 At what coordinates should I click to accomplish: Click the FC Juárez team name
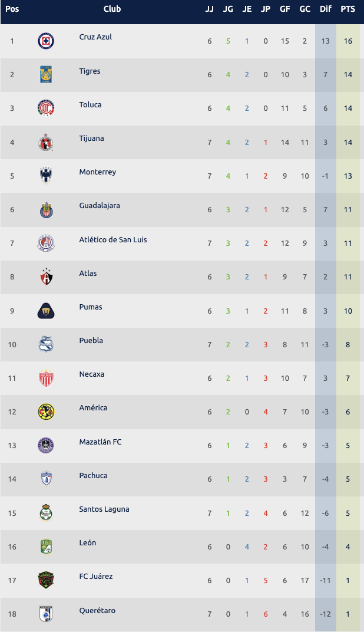pyautogui.click(x=96, y=577)
